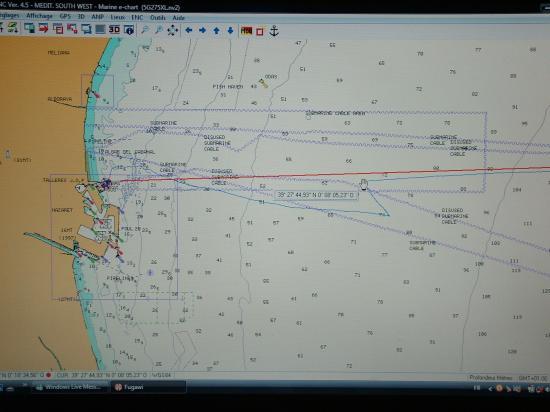Click the anchor toolbar icon
This screenshot has width=550, height=412.
click(274, 31)
